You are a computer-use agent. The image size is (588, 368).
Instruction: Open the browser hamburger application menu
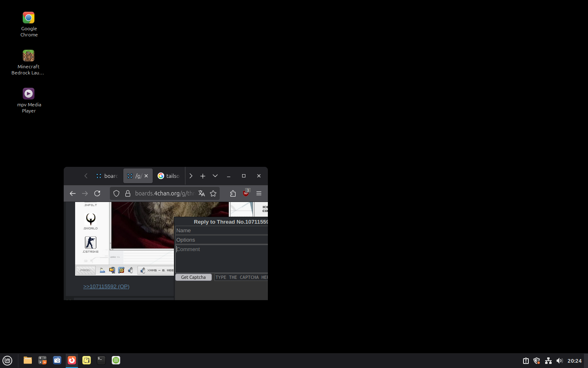pos(259,193)
